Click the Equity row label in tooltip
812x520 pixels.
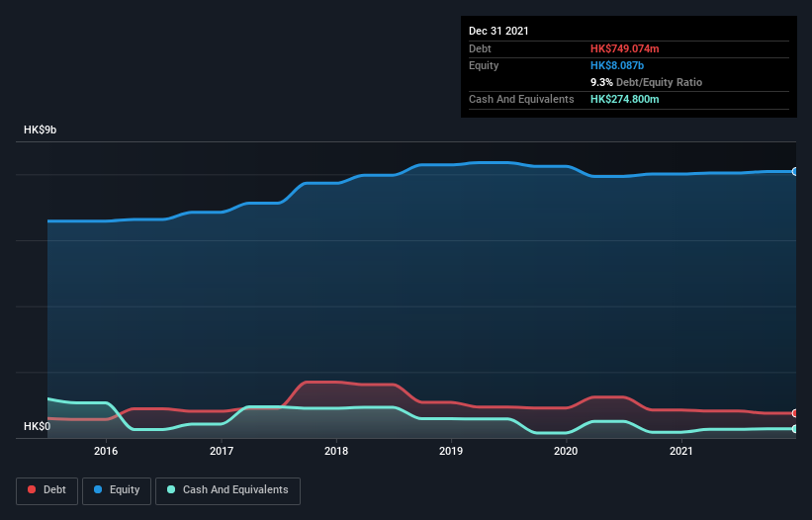484,65
